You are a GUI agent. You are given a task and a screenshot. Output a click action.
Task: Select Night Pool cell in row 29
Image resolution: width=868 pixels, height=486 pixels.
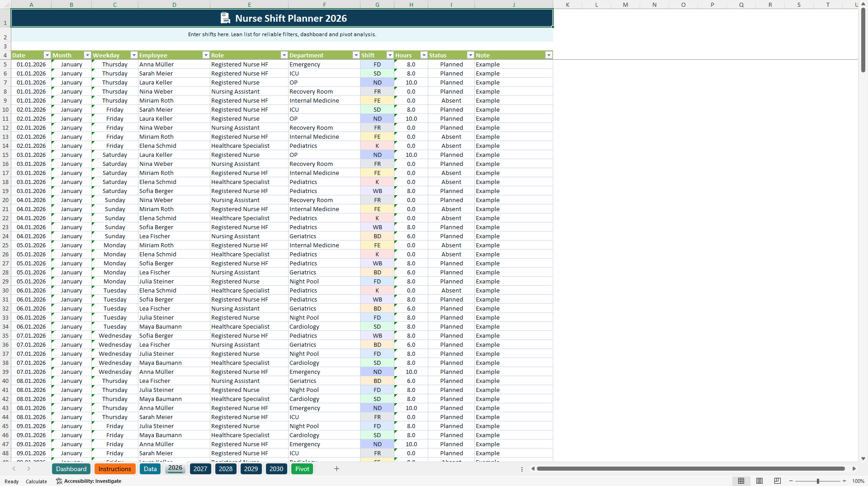(324, 281)
